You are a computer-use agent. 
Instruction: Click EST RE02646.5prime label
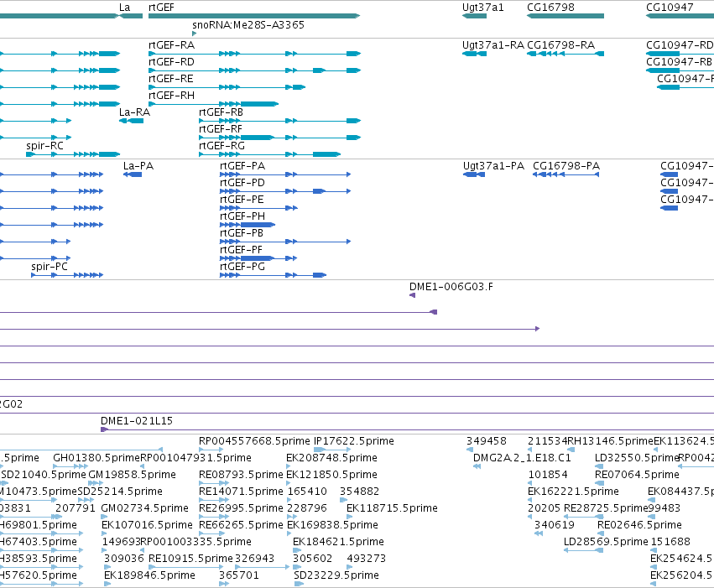point(639,525)
